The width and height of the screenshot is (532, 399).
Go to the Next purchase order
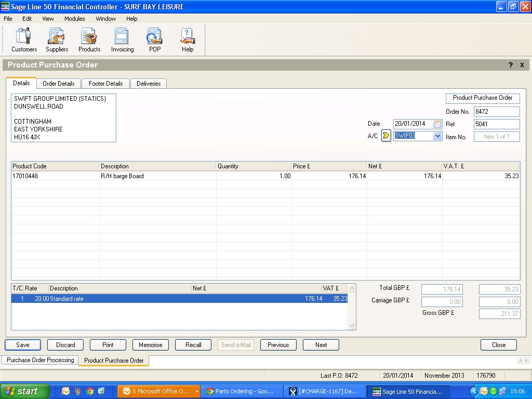321,345
